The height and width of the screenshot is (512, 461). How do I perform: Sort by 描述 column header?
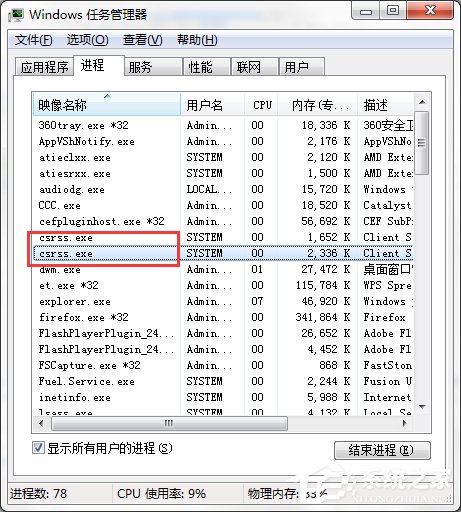[386, 105]
